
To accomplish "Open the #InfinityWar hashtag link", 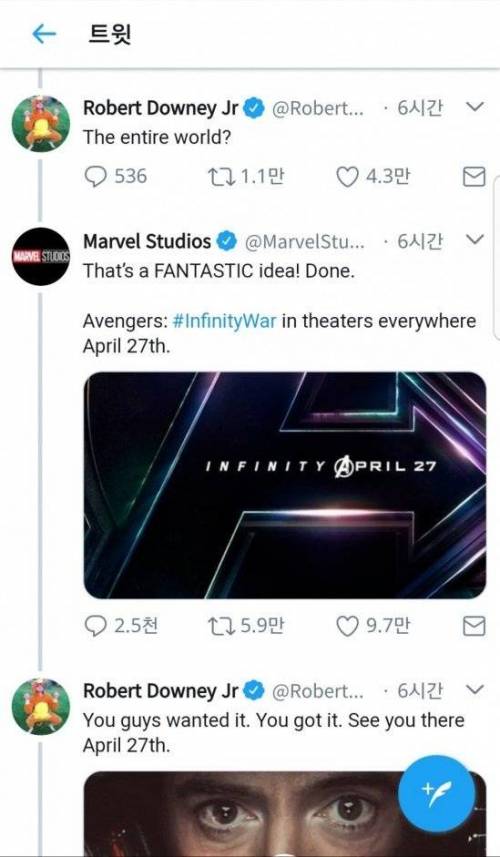I will pos(225,321).
